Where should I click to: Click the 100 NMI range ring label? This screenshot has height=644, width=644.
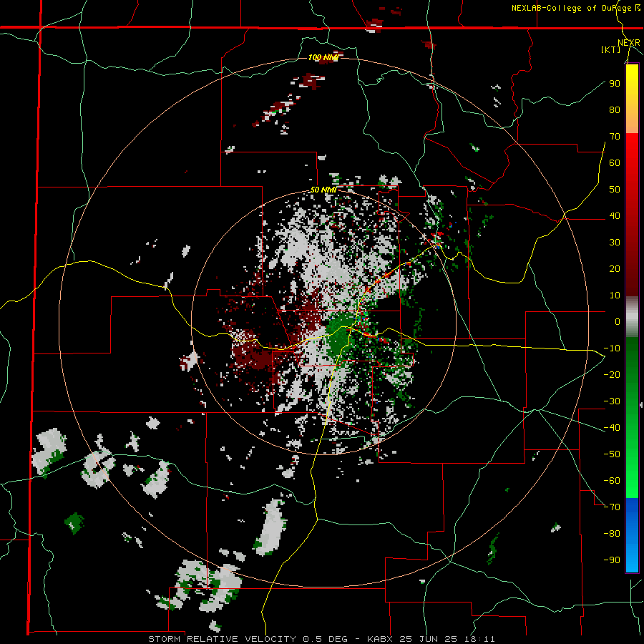coord(323,57)
